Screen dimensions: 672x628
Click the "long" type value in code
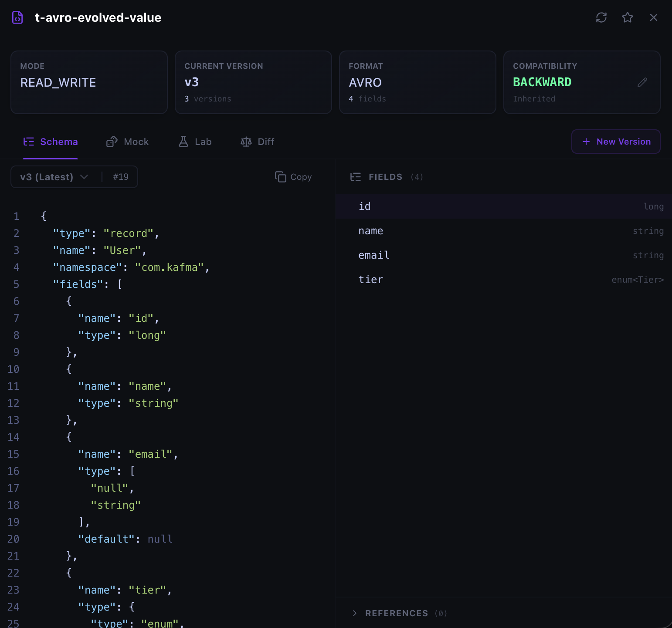point(147,335)
